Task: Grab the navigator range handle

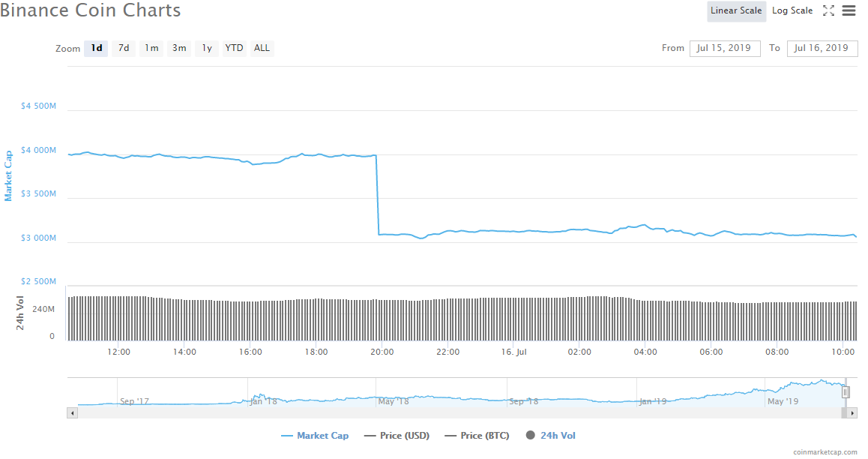Action: coord(846,392)
